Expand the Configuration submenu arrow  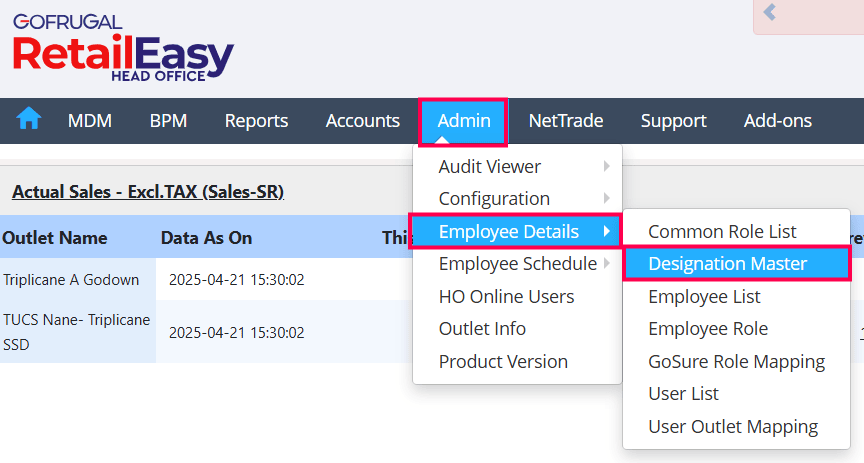click(x=606, y=199)
